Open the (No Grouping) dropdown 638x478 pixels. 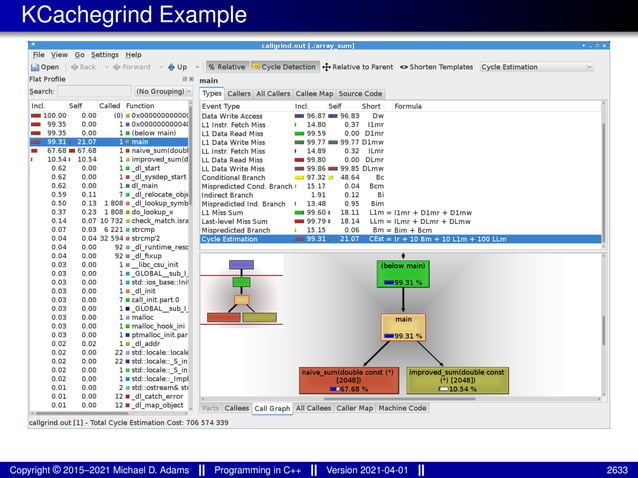click(x=163, y=92)
